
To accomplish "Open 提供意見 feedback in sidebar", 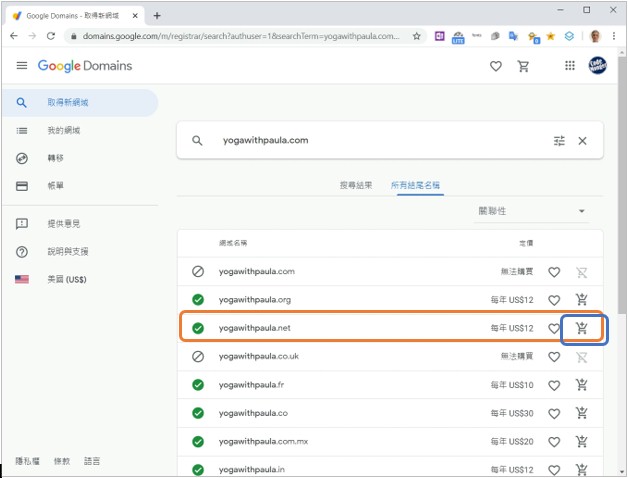I will click(64, 224).
